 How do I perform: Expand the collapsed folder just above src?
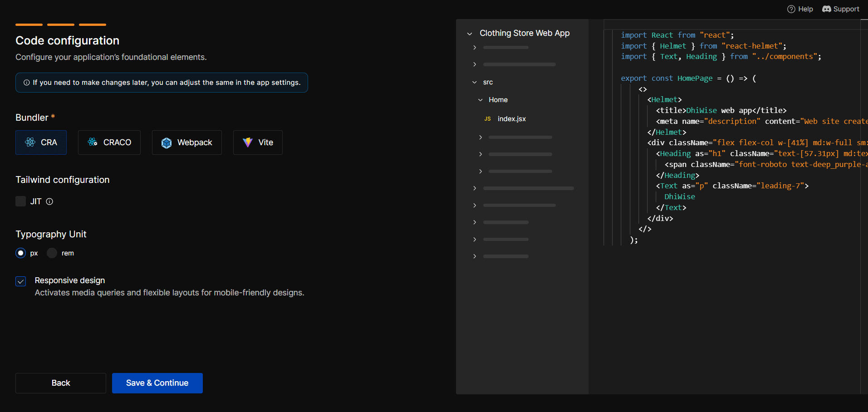pyautogui.click(x=475, y=64)
